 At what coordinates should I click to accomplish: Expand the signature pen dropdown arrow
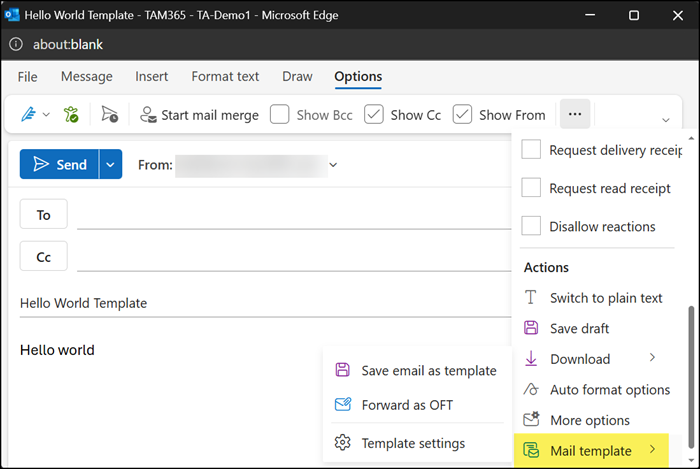click(x=46, y=115)
